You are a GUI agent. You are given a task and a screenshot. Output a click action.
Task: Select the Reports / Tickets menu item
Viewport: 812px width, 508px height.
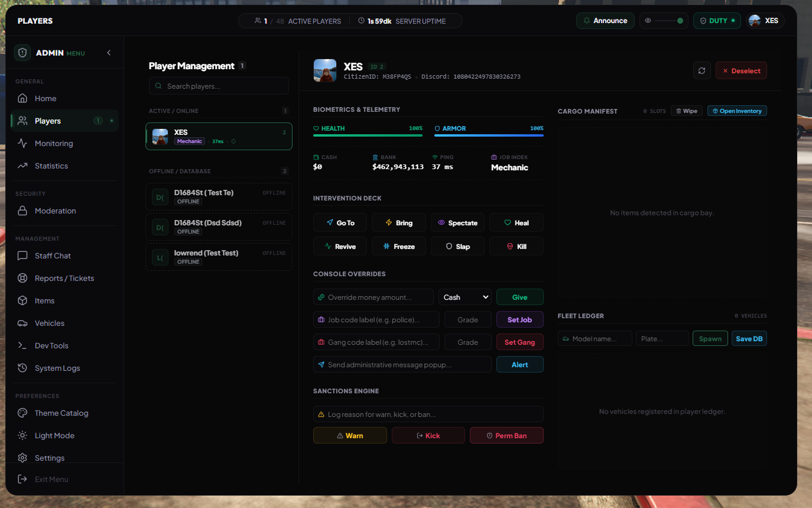64,278
